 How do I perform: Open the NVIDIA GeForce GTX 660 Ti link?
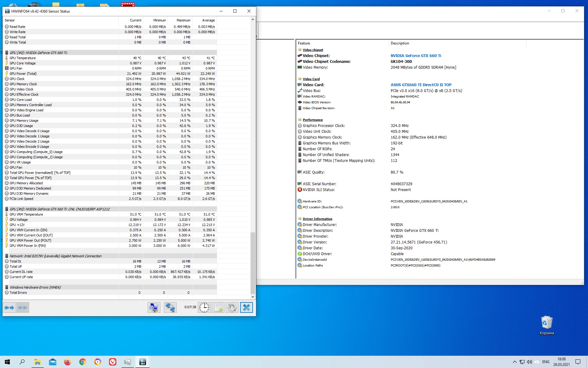pyautogui.click(x=416, y=56)
